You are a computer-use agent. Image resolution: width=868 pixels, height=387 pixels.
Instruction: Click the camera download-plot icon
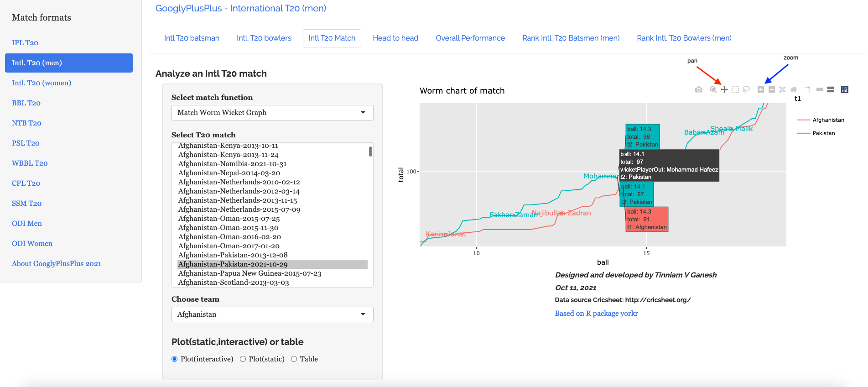[698, 90]
